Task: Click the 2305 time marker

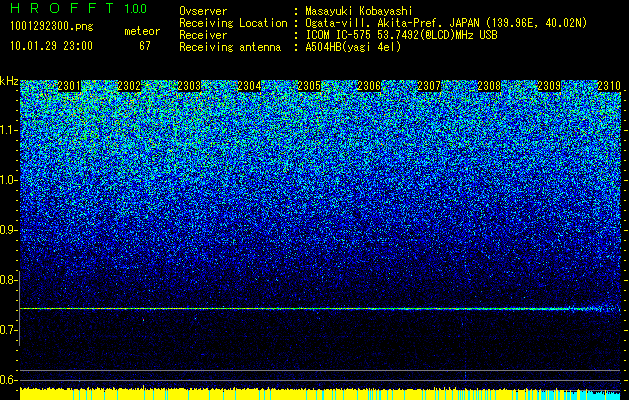Action: pyautogui.click(x=309, y=86)
